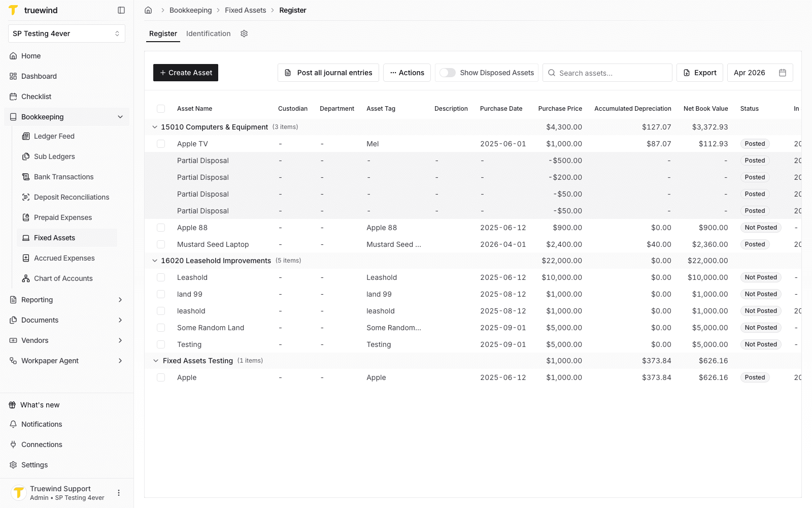
Task: Select the Apple 88 row checkbox
Action: 161,228
